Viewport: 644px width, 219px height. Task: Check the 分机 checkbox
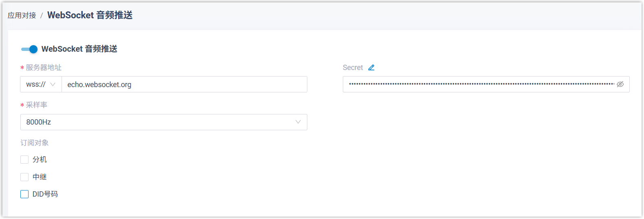24,160
